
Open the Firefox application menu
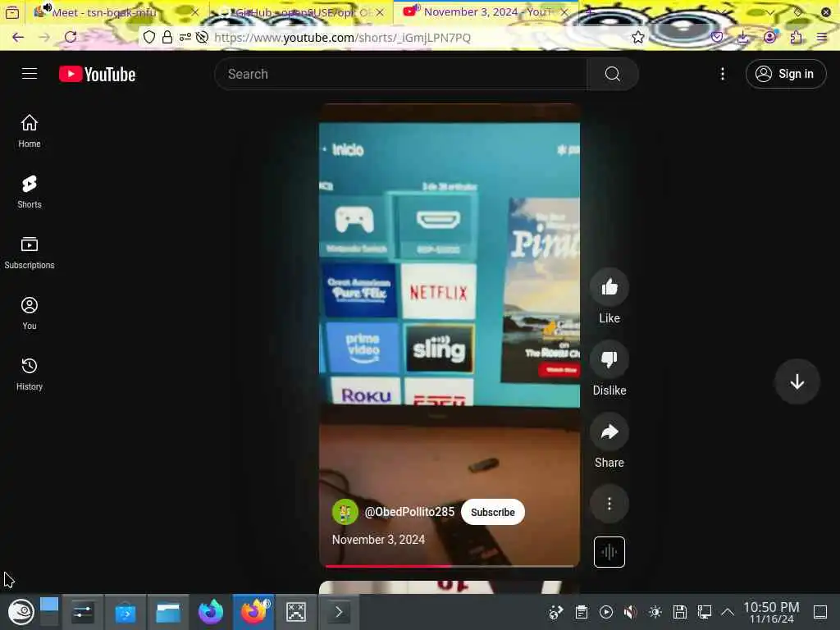(x=822, y=37)
